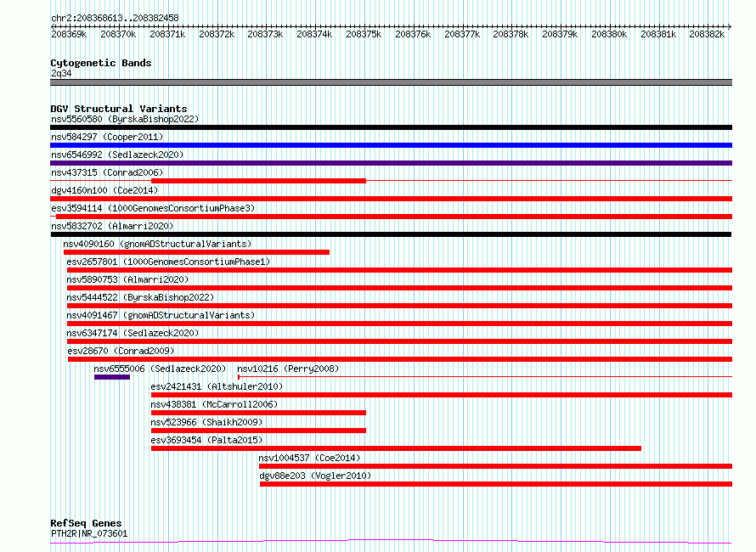The width and height of the screenshot is (756, 552).
Task: Select the red nsv5444522 variant bar
Action: coord(400,306)
